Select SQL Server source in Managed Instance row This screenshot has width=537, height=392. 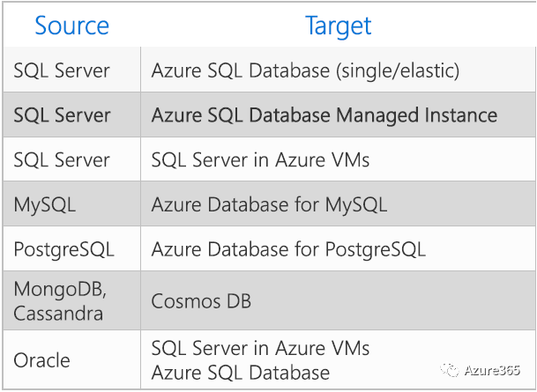pos(62,115)
